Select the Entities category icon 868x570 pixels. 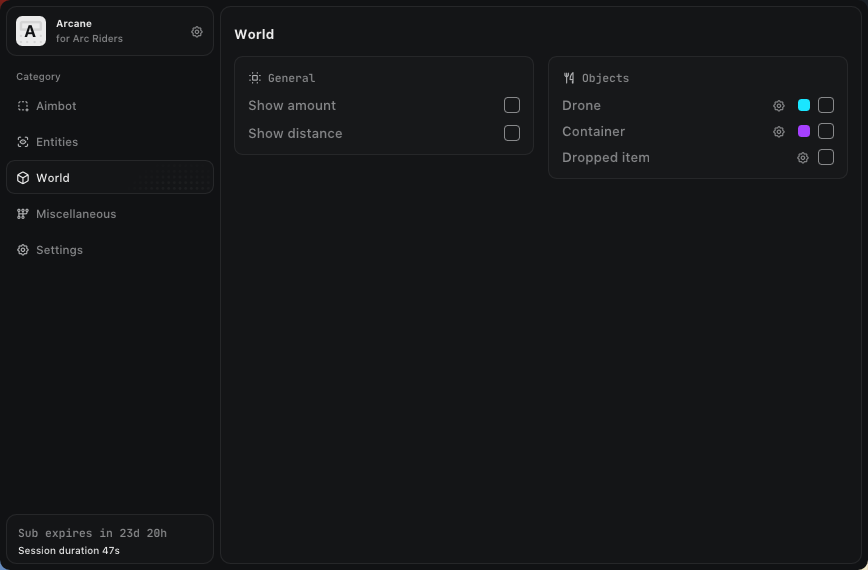[x=23, y=142]
